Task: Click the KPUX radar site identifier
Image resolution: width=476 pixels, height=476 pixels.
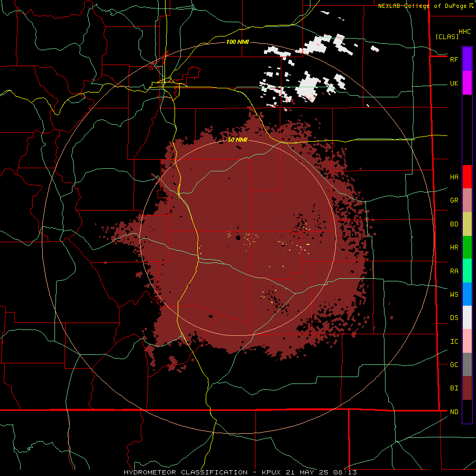Action: [x=272, y=472]
